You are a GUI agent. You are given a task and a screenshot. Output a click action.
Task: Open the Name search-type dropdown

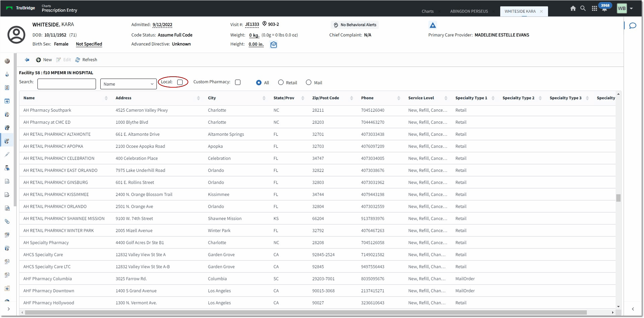click(x=128, y=84)
